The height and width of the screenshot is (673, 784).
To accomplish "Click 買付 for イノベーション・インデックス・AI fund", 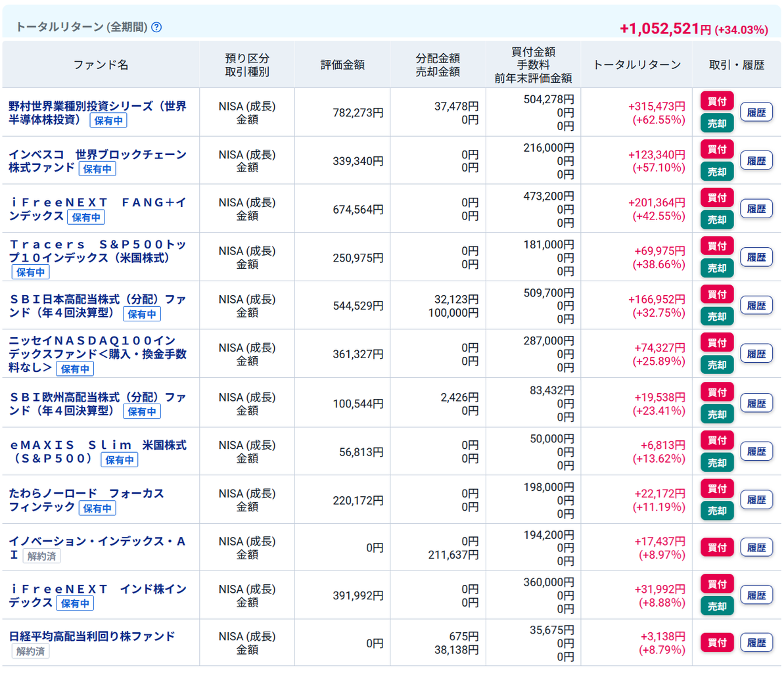I will 717,547.
